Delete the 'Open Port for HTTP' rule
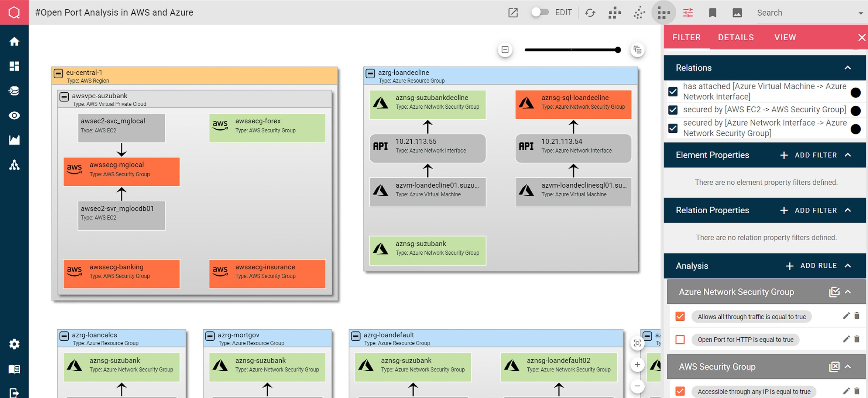Viewport: 868px width, 398px height. [x=857, y=339]
